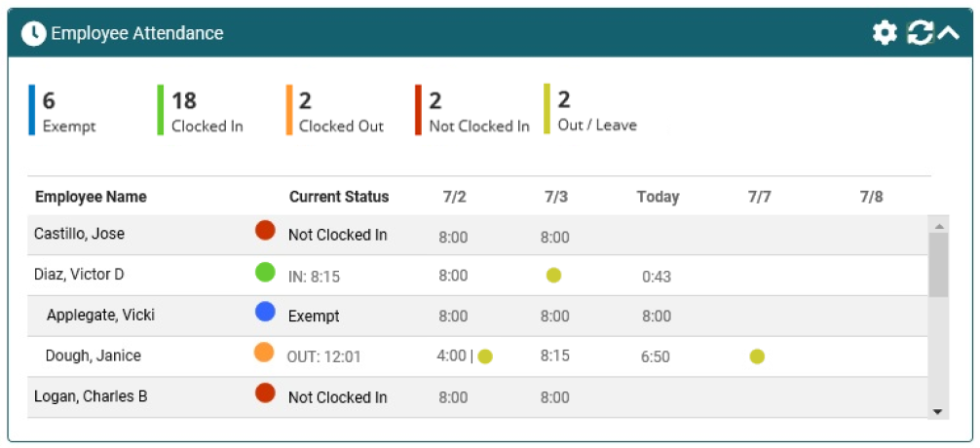Screen dimensions: 980x448
Task: Filter by the 18 Clocked In summary
Action: point(200,110)
